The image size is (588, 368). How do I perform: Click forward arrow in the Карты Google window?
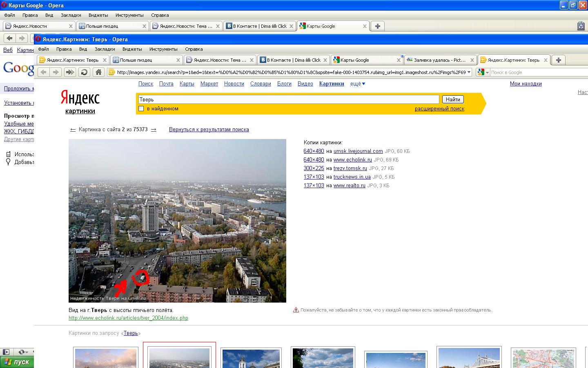pos(22,38)
